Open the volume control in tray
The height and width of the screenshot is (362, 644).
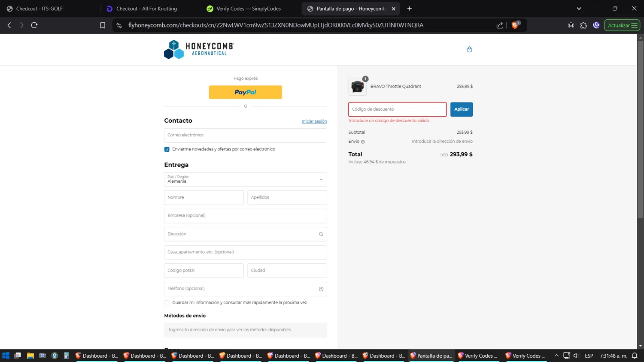pyautogui.click(x=576, y=356)
